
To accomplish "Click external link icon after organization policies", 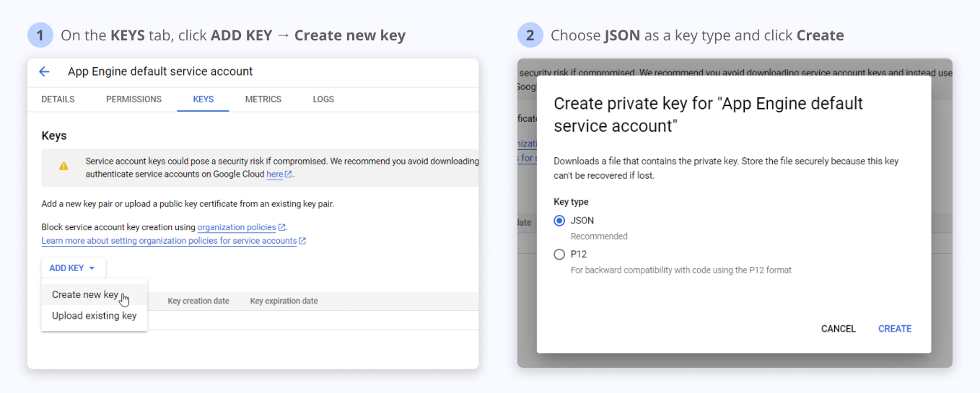I will [x=281, y=228].
